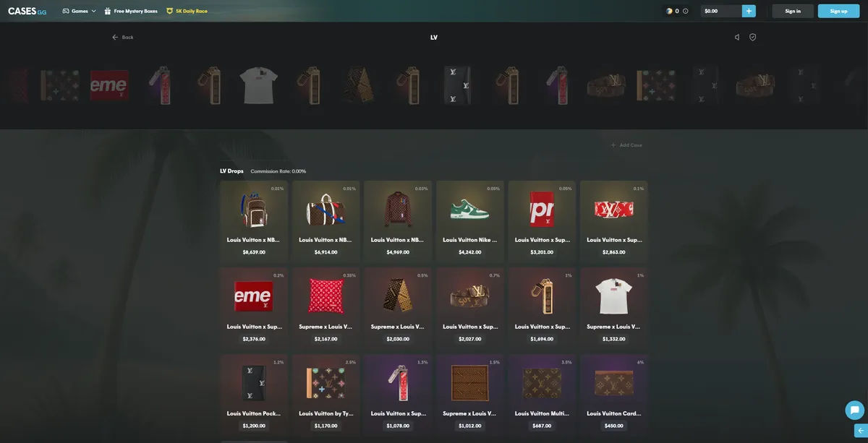Click the Commission Rate: 0.00% text

click(x=278, y=171)
